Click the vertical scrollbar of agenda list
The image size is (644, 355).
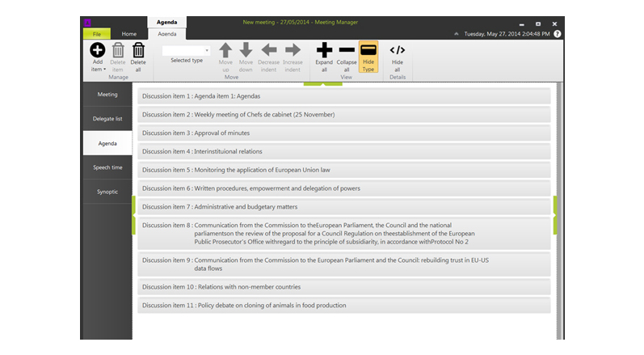[x=559, y=211]
